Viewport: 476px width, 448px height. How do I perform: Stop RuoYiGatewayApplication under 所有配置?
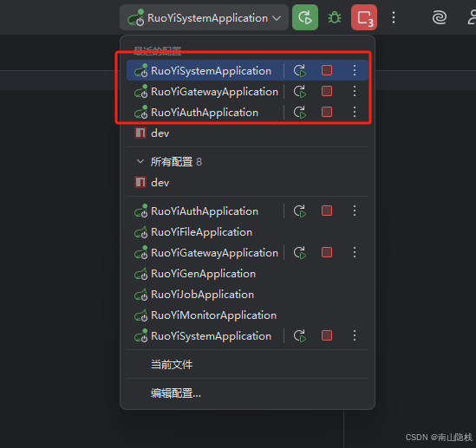(327, 253)
